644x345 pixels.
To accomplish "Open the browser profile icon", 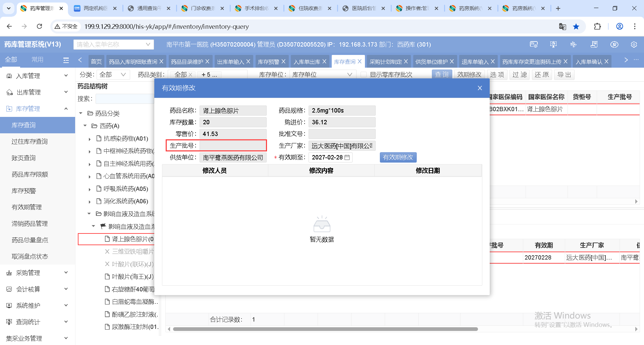I will coord(620,26).
